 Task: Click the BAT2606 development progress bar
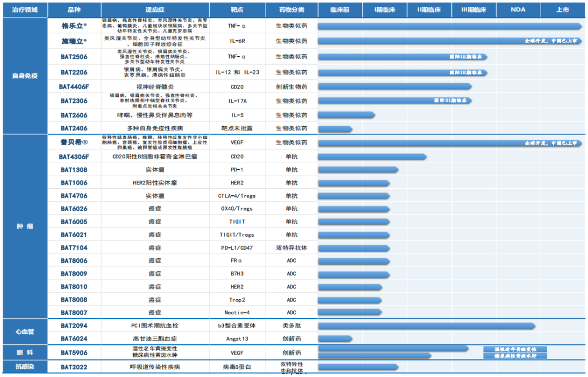(346, 115)
